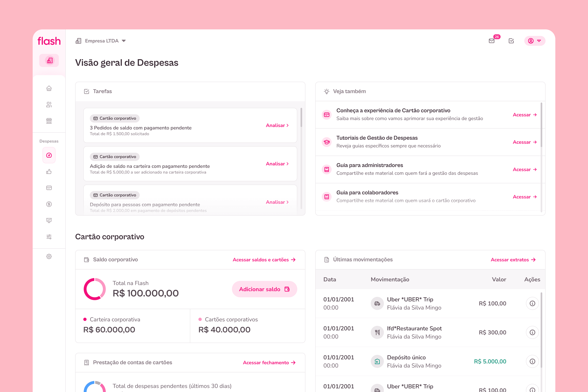588x392 pixels.
Task: Open the mail inbox with 26 notifications
Action: (x=491, y=41)
